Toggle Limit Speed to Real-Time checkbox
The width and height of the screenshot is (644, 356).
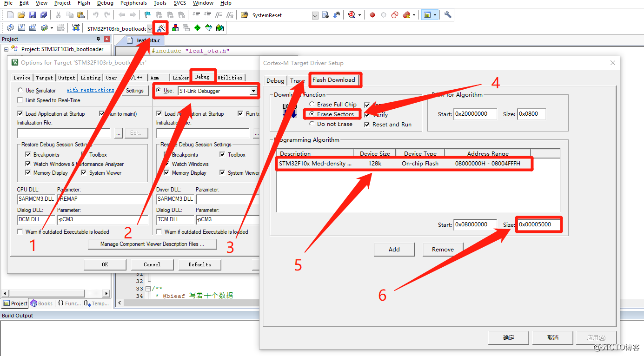click(20, 100)
